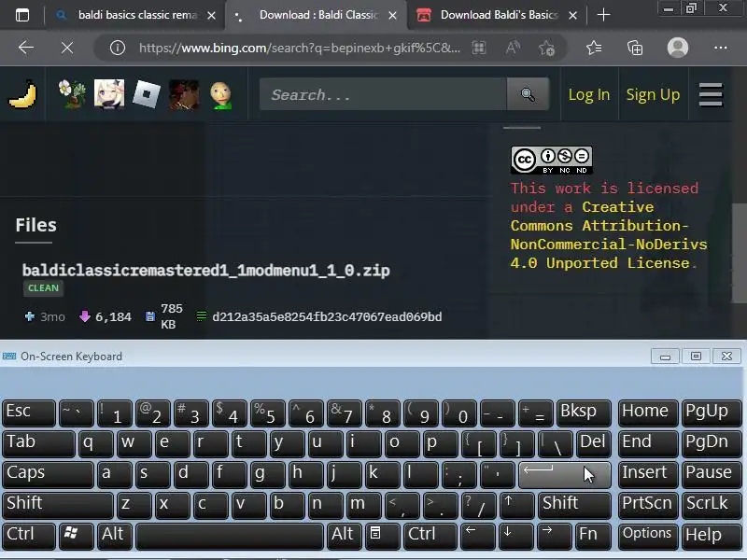Click the PgDn key
Screen dimensions: 747x560
point(711,443)
